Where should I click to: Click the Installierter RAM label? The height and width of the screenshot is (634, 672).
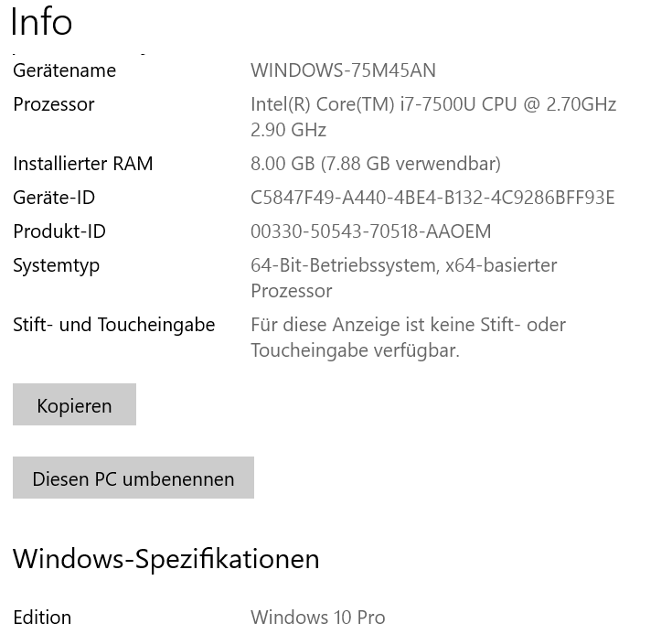83,164
